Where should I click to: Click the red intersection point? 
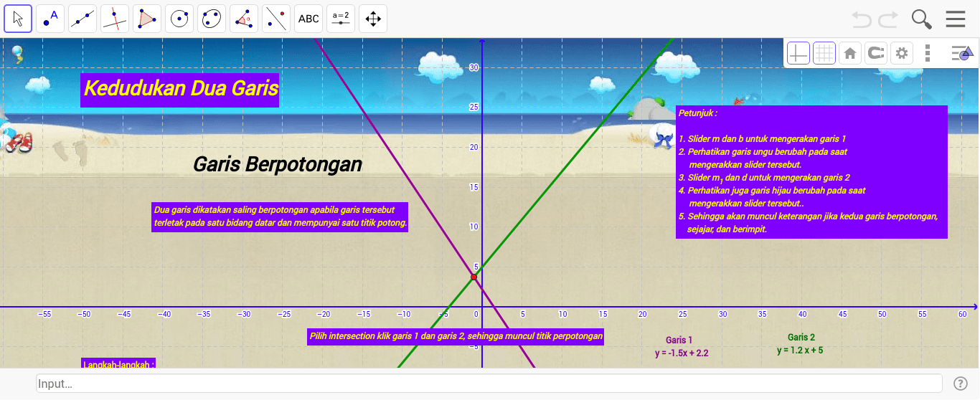(473, 277)
